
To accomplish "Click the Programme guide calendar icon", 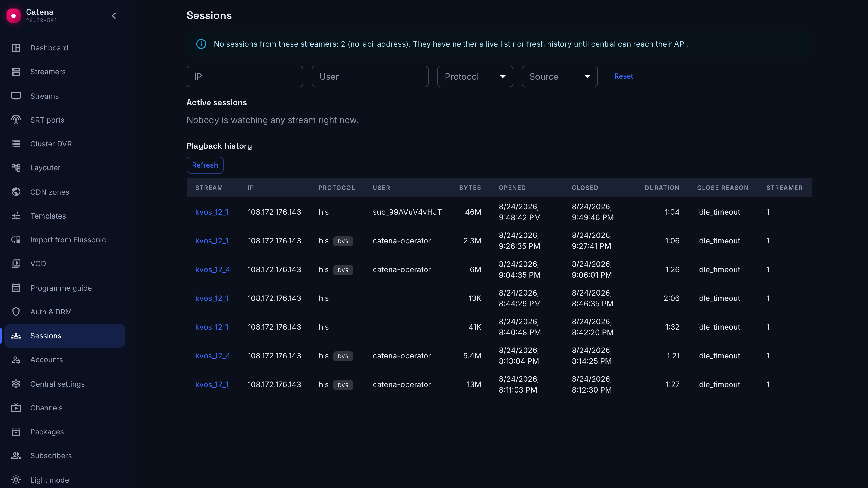I will [x=16, y=288].
